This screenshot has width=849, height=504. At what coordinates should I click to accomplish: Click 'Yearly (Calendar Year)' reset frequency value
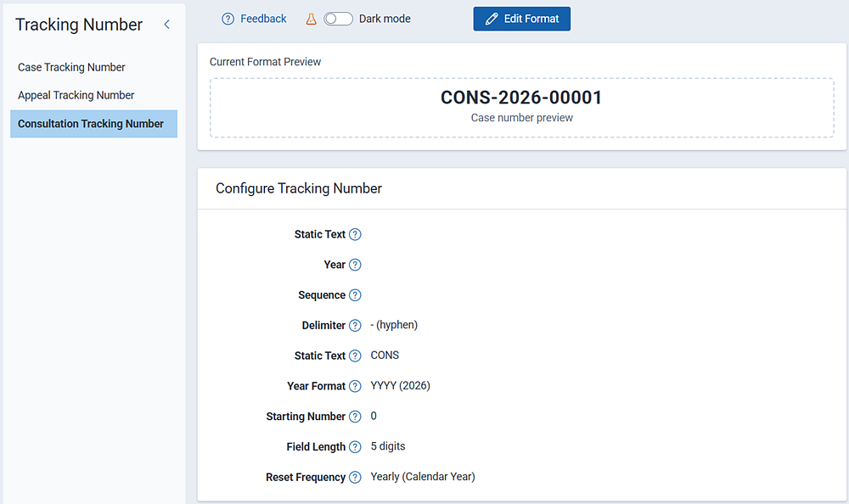click(422, 476)
